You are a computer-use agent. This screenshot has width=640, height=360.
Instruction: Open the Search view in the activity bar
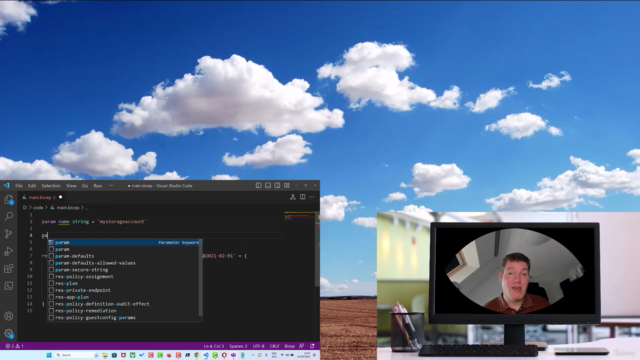9,216
